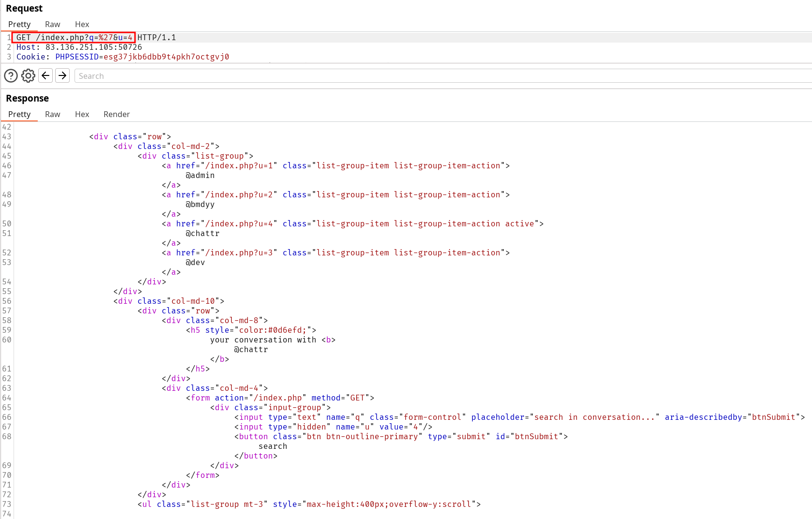Click the PHPSESSID cookie value
This screenshot has height=519, width=812.
pos(166,57)
